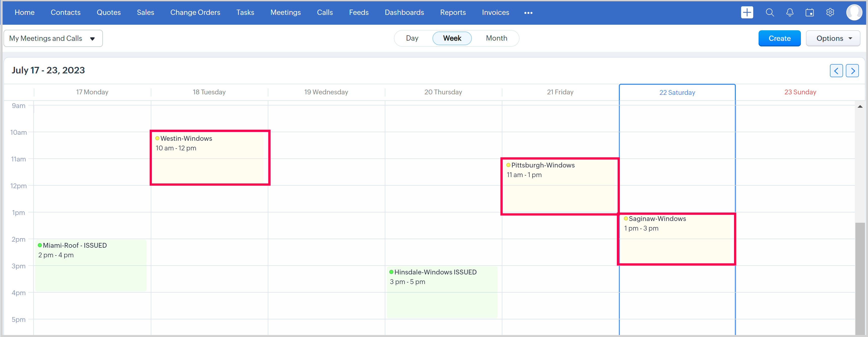Open the settings gear icon
This screenshot has height=337, width=868.
coord(830,12)
